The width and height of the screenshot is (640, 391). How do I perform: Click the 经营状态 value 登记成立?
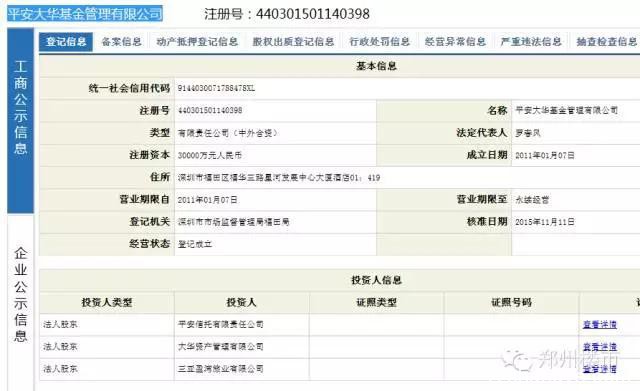[195, 244]
